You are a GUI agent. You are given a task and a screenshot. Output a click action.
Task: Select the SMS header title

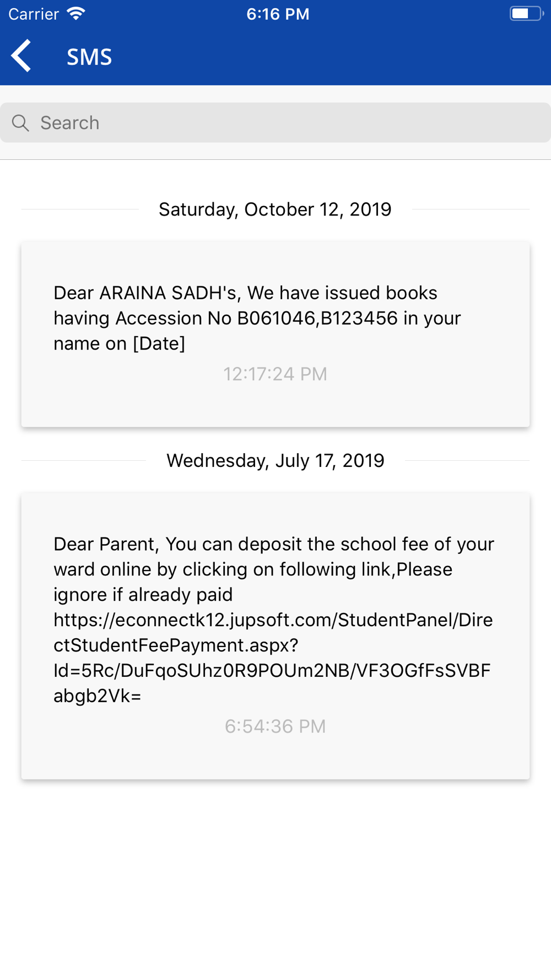(89, 57)
